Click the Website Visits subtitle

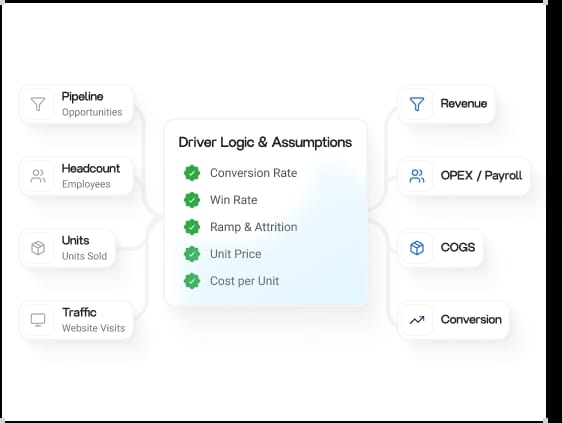click(x=94, y=328)
